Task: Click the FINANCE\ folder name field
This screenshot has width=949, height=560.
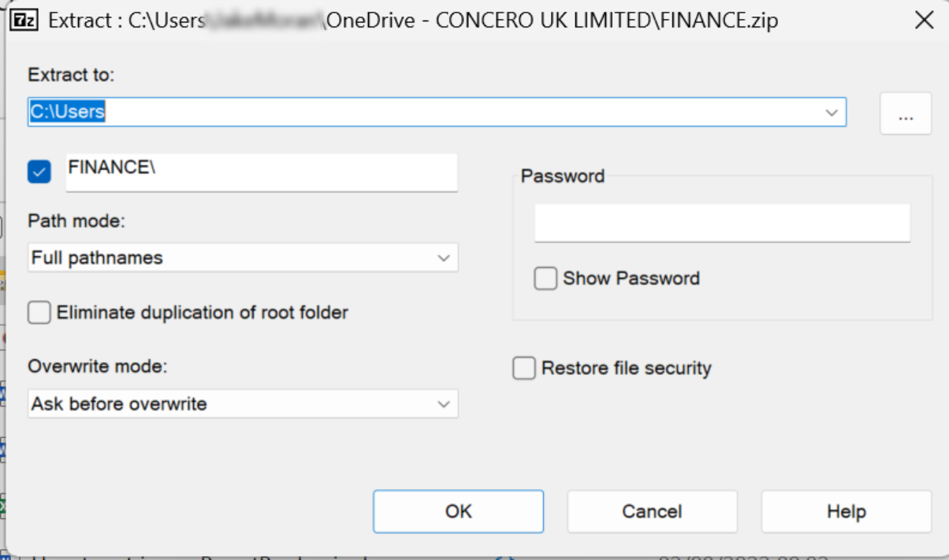Action: (261, 172)
